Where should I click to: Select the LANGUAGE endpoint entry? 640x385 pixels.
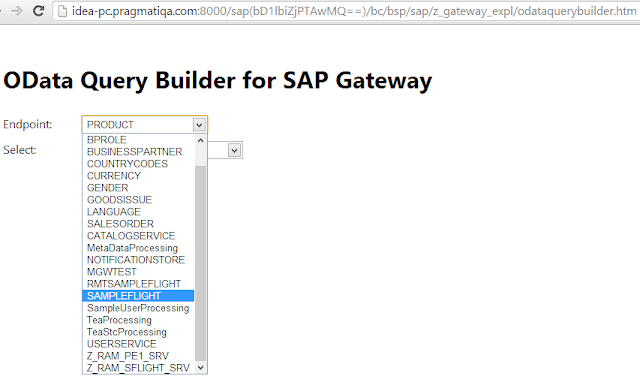(x=138, y=212)
